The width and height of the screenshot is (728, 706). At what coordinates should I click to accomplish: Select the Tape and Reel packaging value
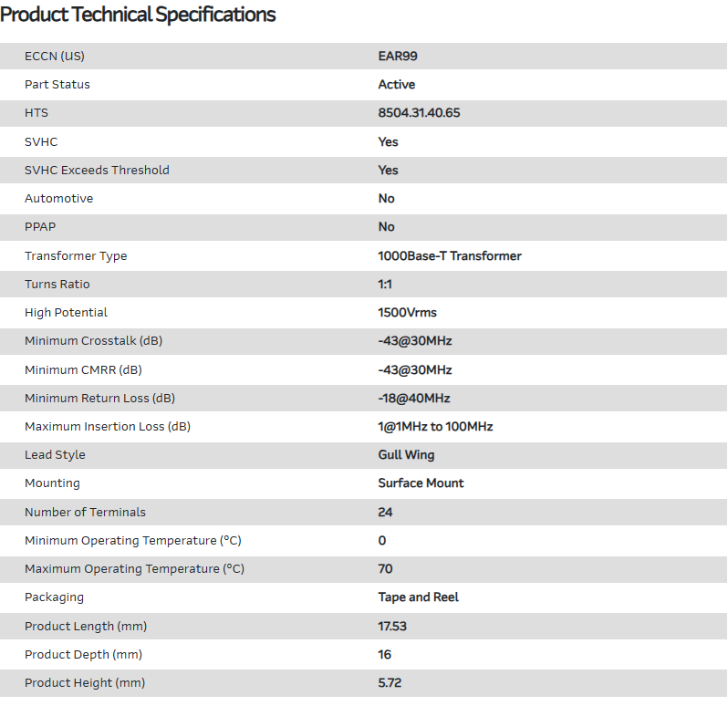[x=419, y=597]
